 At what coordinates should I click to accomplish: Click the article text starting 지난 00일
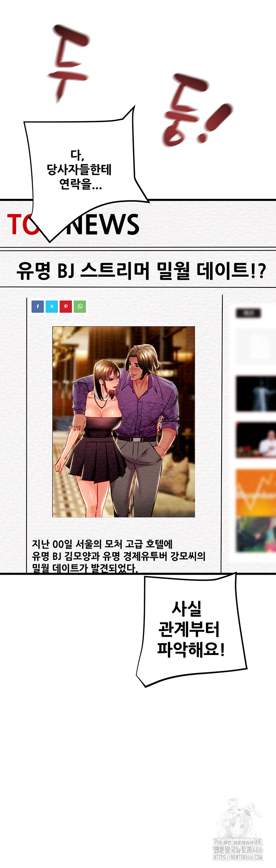(x=118, y=556)
